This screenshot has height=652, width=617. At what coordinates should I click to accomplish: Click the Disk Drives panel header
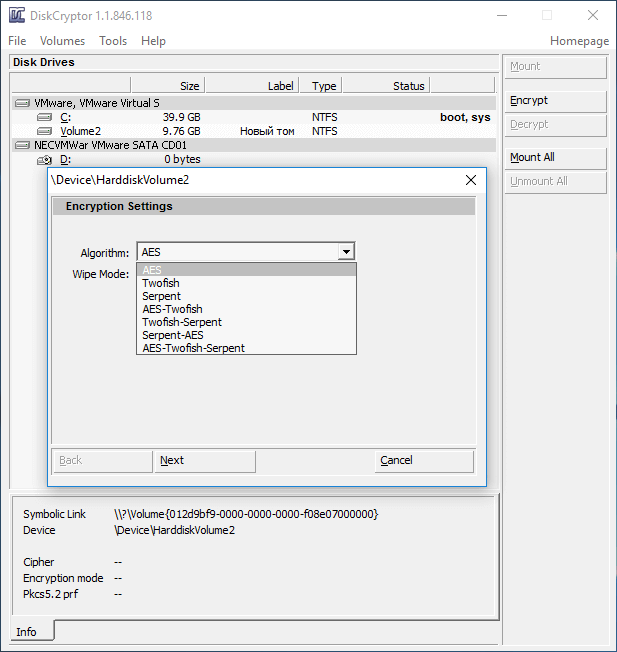(254, 62)
